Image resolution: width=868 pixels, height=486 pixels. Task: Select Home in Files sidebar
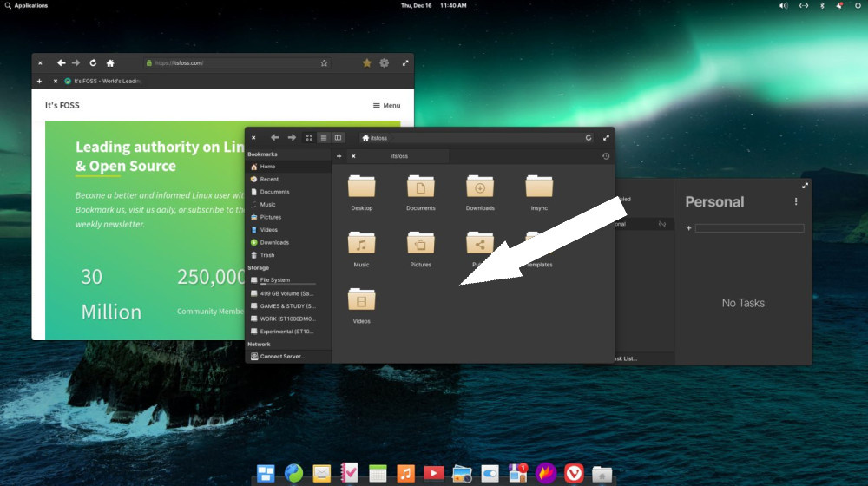pyautogui.click(x=288, y=167)
